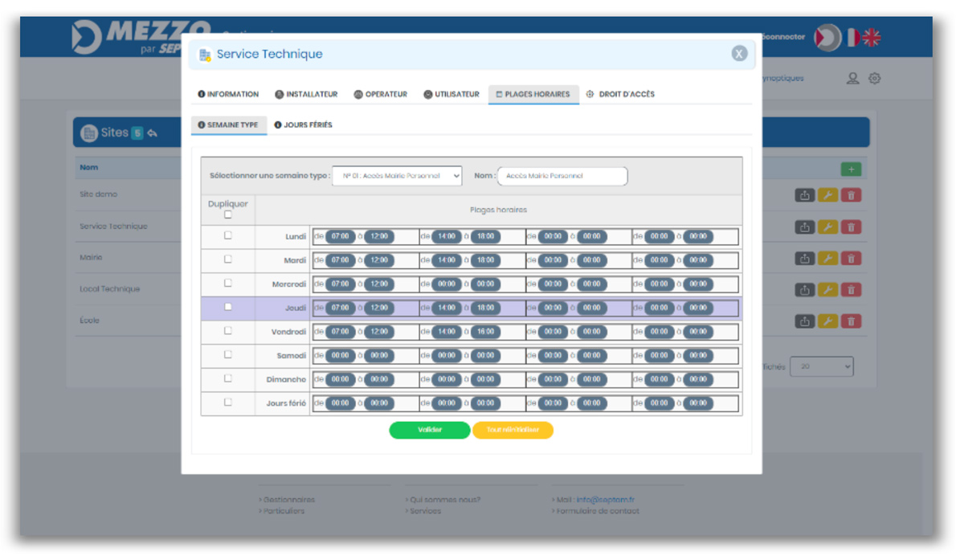The image size is (964, 560).
Task: Switch to the Droit d'accès tab
Action: [x=620, y=94]
